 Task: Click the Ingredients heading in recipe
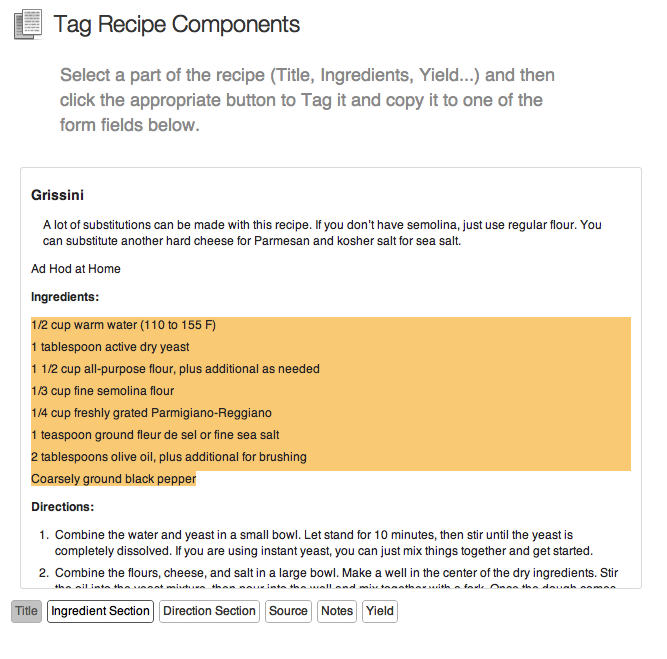coord(65,297)
